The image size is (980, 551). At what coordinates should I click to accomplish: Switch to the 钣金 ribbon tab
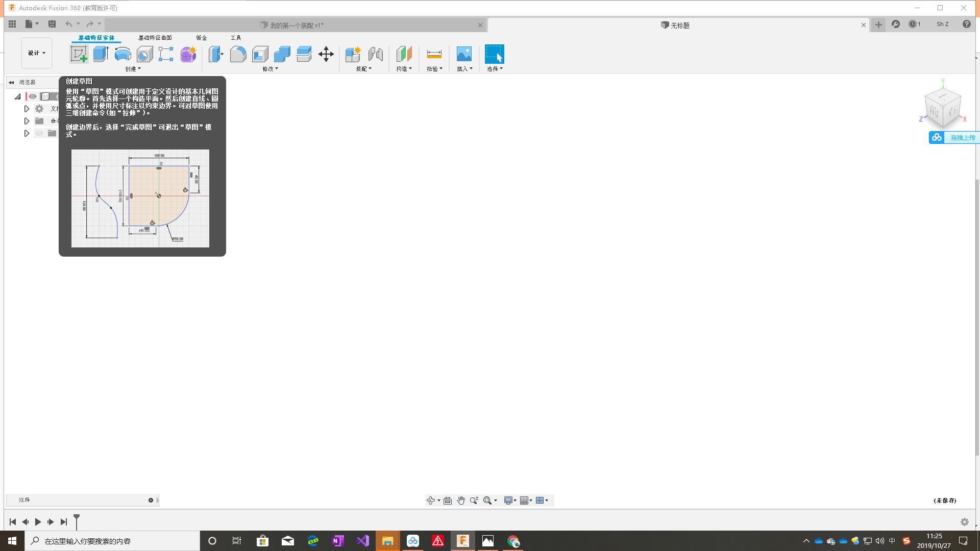pos(201,38)
